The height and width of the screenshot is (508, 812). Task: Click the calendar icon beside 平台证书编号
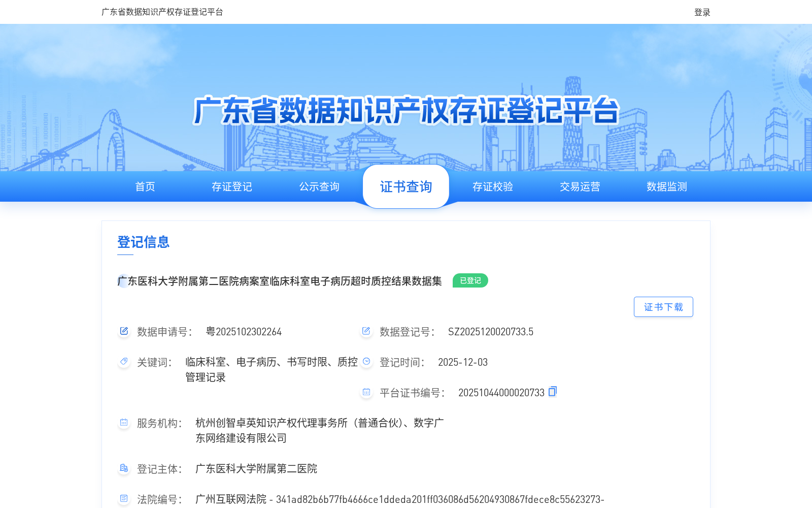tap(366, 392)
